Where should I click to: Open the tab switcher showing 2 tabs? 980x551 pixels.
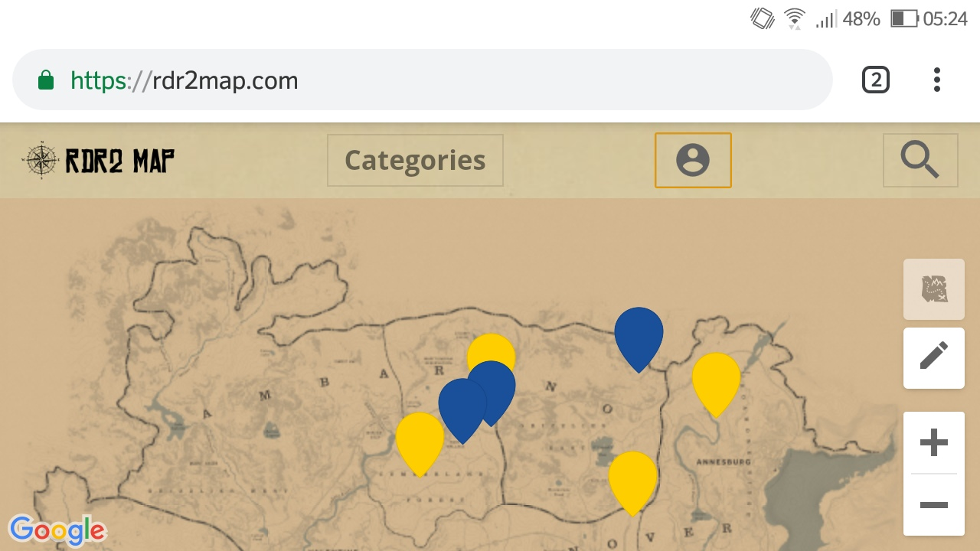point(876,80)
